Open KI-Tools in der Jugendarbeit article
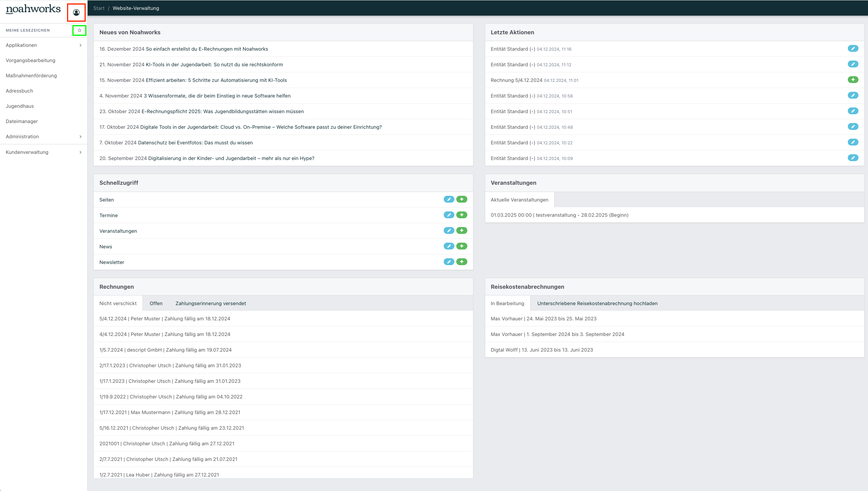Screen dimensions: 868x491 (x=214, y=65)
